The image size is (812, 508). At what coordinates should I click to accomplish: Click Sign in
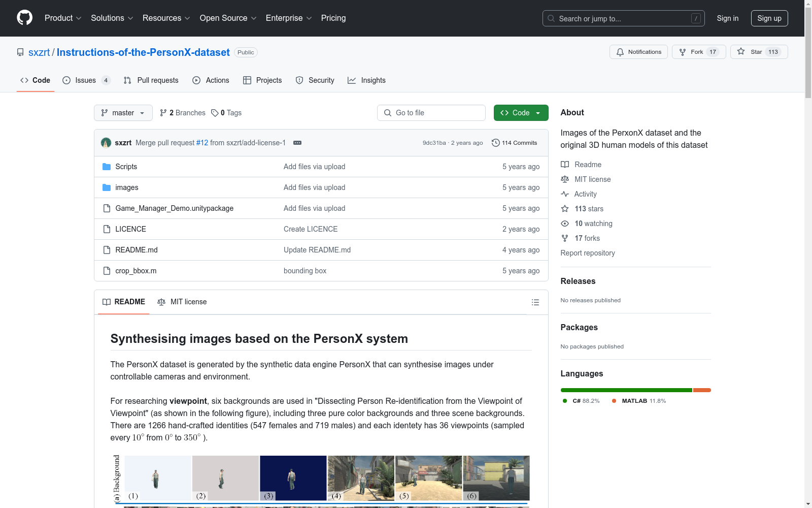728,18
